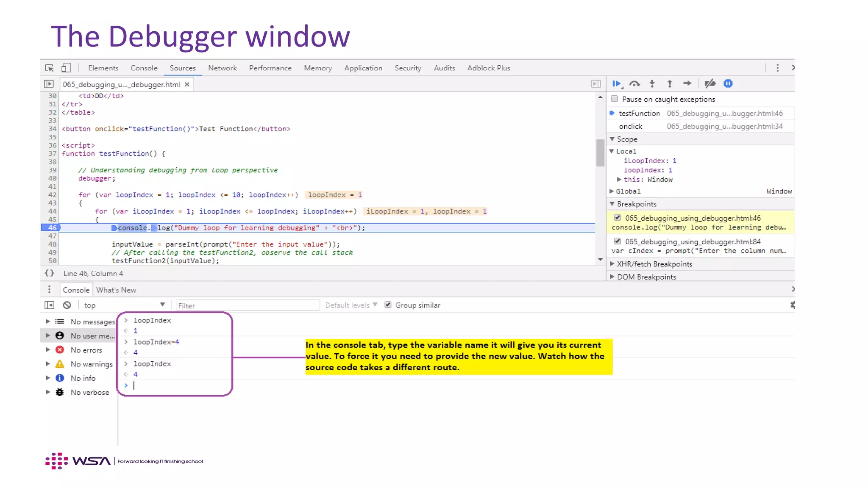This screenshot has width=868, height=488.
Task: Activate the inspect element picker icon
Action: (x=49, y=68)
